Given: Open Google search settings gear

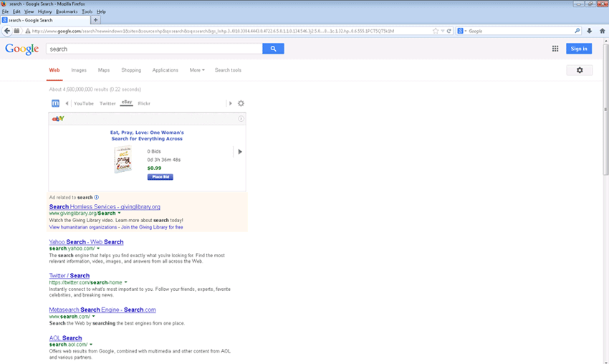Looking at the screenshot, I should click(580, 70).
